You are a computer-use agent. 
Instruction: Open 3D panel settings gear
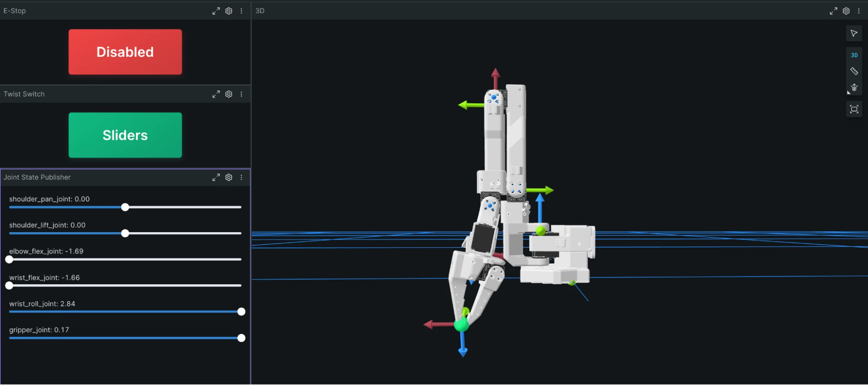(846, 11)
